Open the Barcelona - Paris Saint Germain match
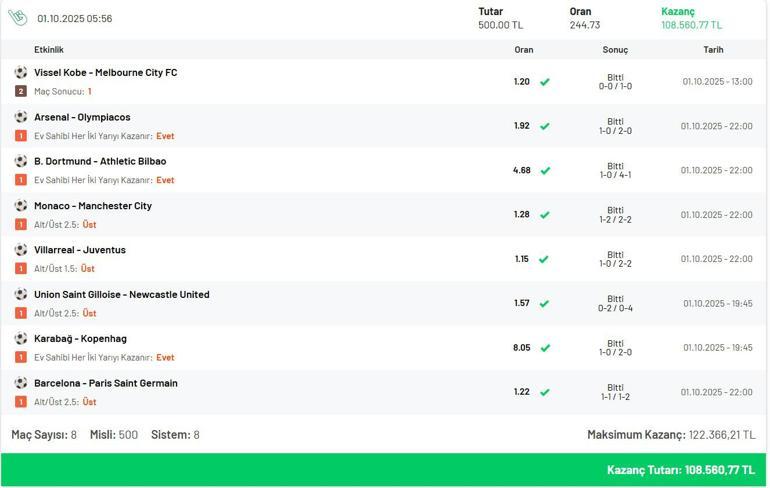Viewport: 770px width, 488px height. point(106,383)
